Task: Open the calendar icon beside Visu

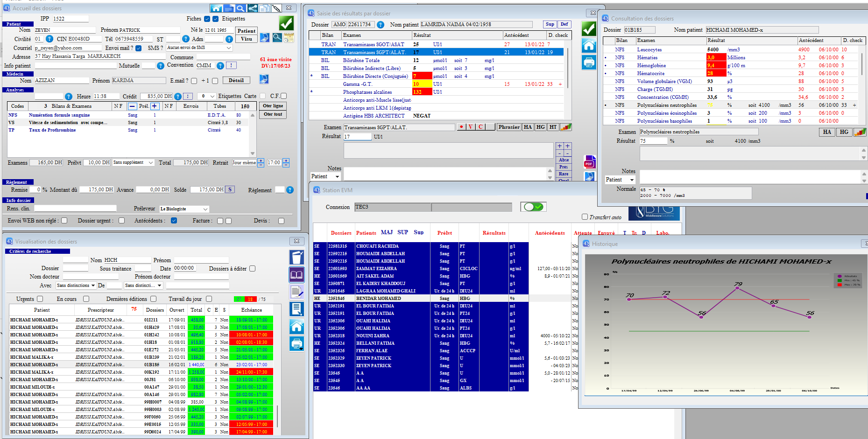Action: coord(289,38)
